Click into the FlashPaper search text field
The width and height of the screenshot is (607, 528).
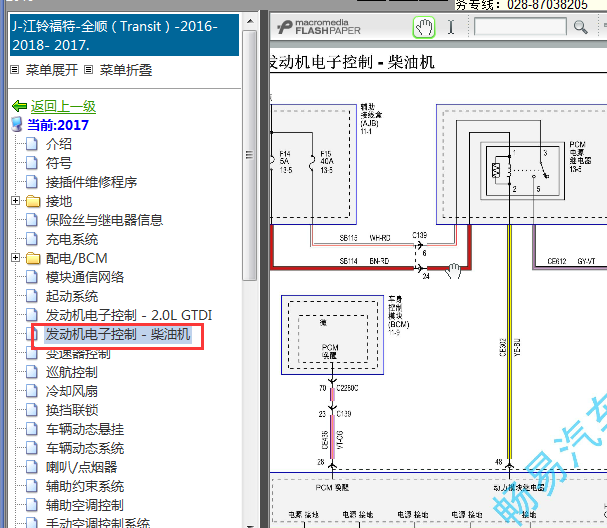coord(520,27)
